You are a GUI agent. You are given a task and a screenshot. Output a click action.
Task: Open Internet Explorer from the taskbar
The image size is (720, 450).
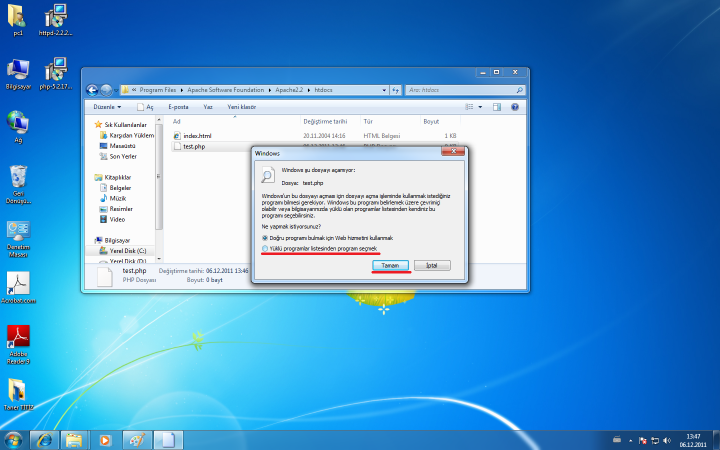pos(43,439)
